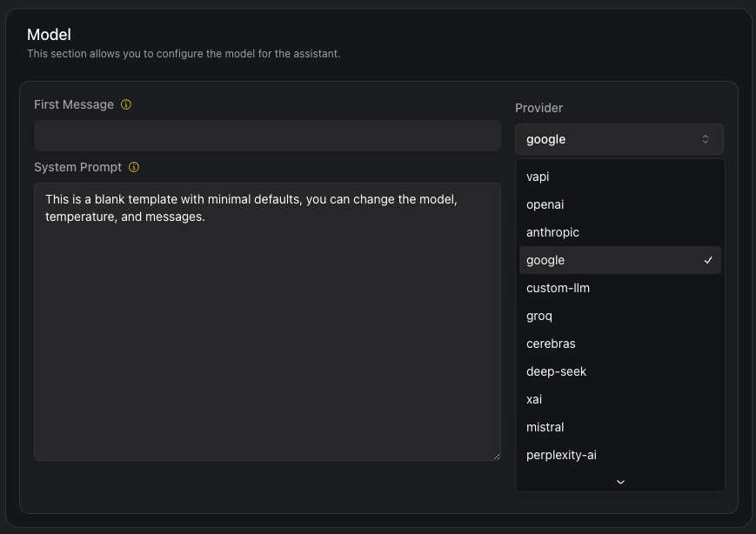
Task: Grab the System Prompt resize handle
Action: pos(496,456)
